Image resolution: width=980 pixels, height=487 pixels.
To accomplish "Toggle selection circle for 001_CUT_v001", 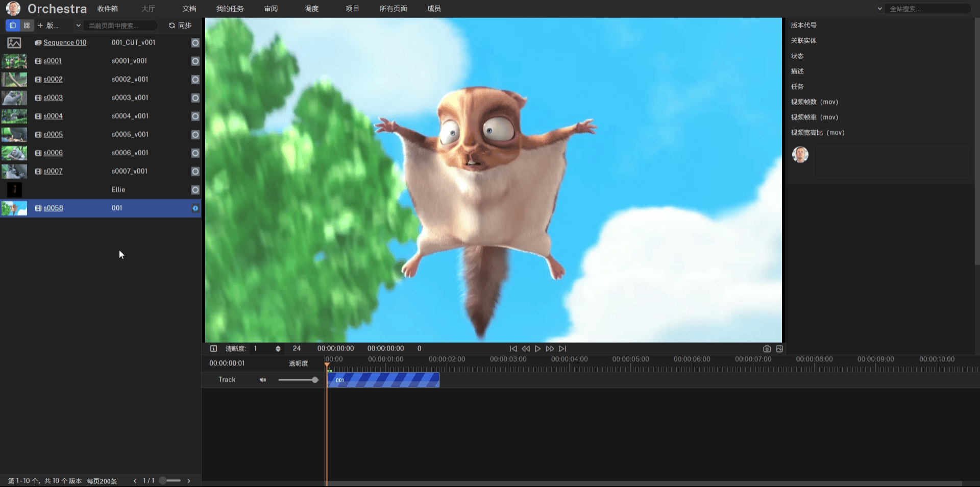I will [x=195, y=43].
